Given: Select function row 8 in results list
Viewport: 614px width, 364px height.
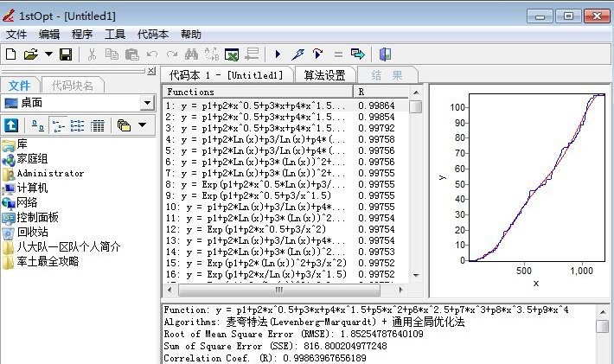Looking at the screenshot, I should point(259,184).
